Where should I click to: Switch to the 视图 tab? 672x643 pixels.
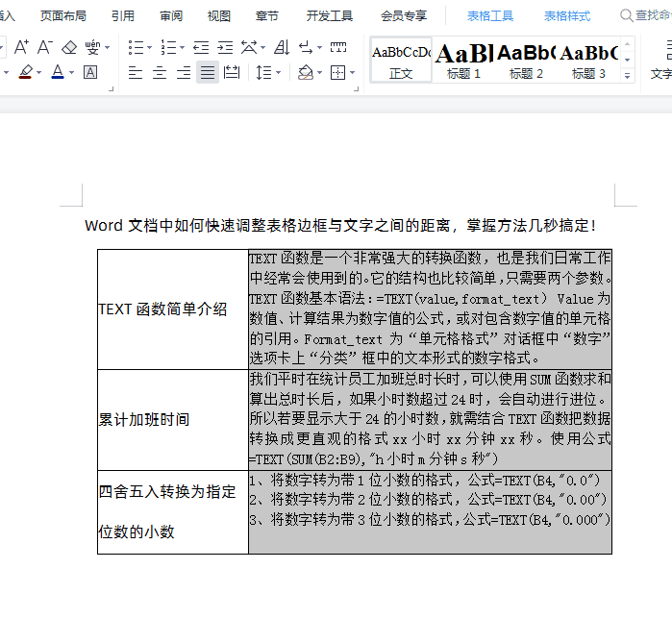point(219,15)
